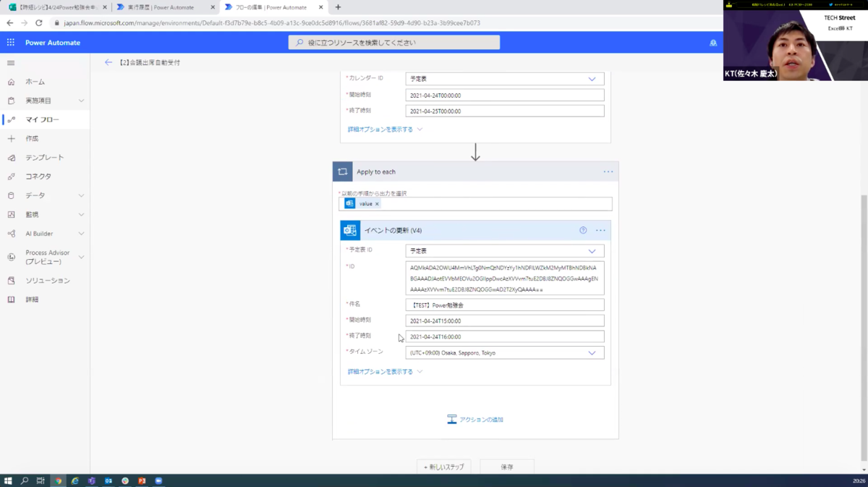Image resolution: width=868 pixels, height=487 pixels.
Task: Click the Outlook icon on Update event card
Action: (350, 230)
